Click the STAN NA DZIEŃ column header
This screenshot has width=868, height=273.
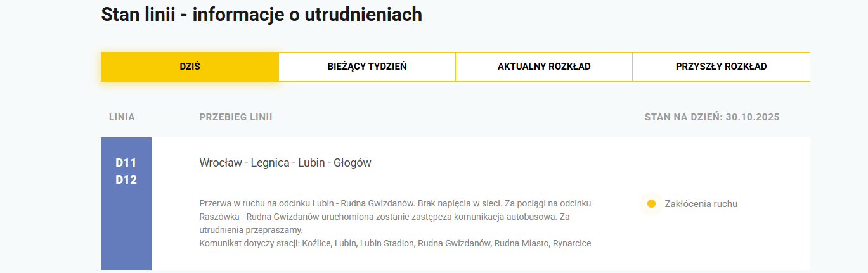click(683, 117)
